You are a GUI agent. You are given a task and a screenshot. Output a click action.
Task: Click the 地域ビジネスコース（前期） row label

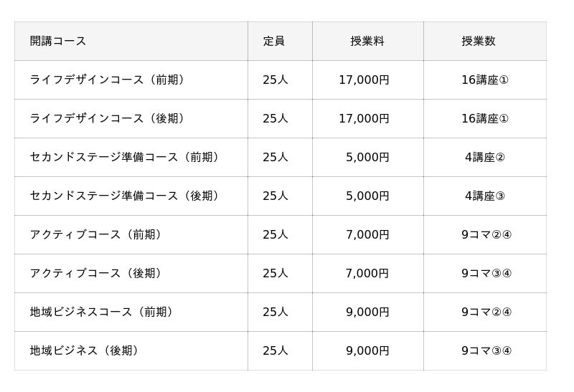[x=103, y=312]
